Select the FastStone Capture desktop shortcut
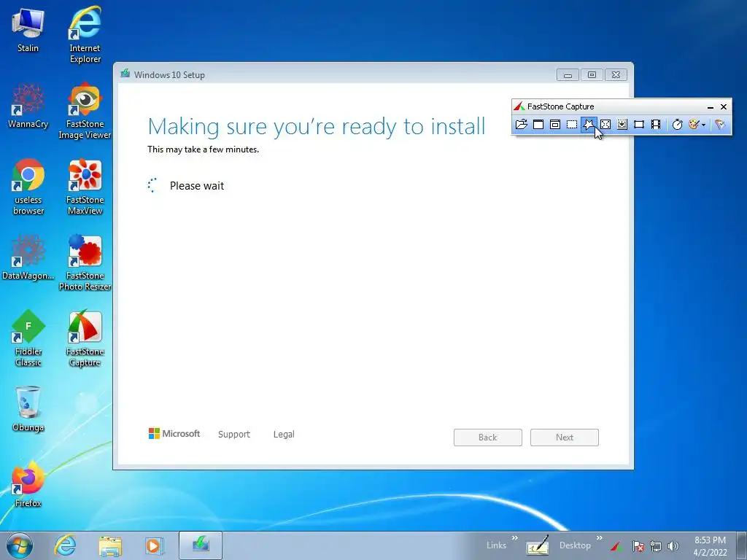This screenshot has height=560, width=747. pos(85,338)
